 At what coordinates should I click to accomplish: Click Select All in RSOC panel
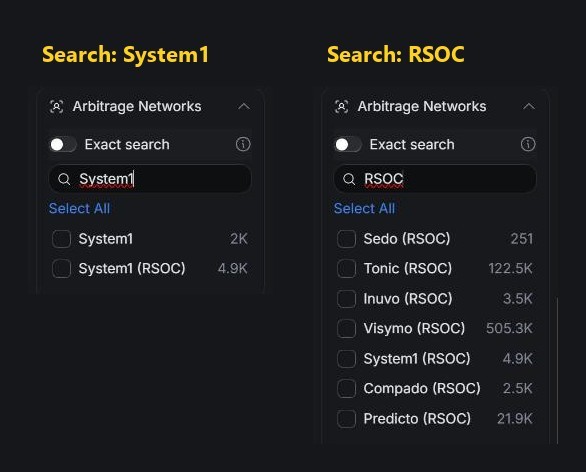pos(364,209)
